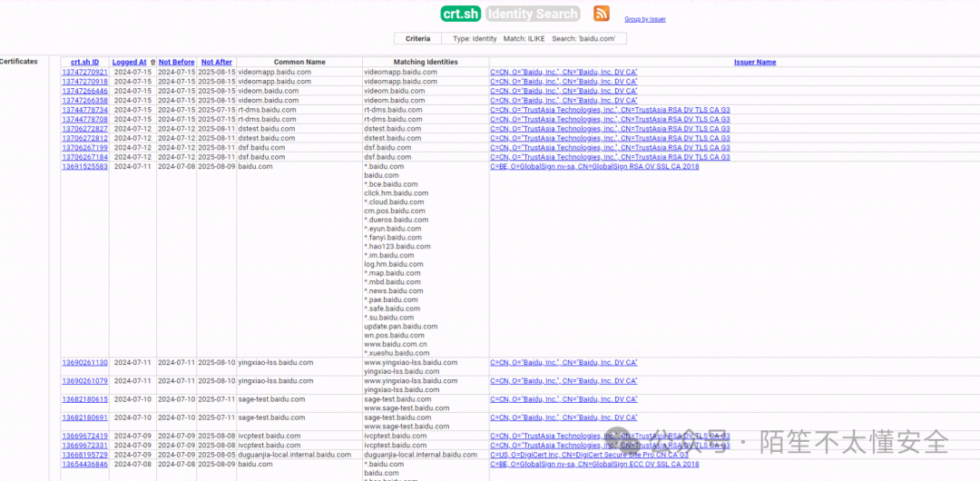Image resolution: width=980 pixels, height=481 pixels.
Task: Open the DigiCert Secure Site Pro issuer link
Action: click(590, 455)
